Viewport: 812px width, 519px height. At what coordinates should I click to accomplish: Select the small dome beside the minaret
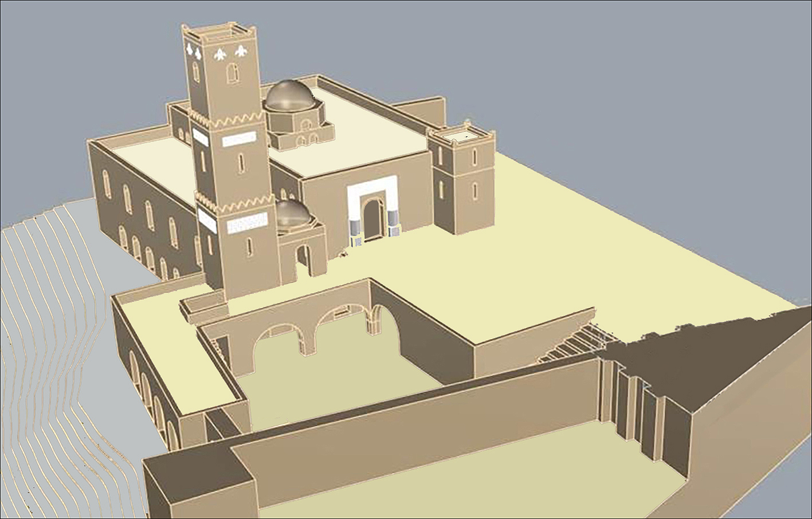292,214
